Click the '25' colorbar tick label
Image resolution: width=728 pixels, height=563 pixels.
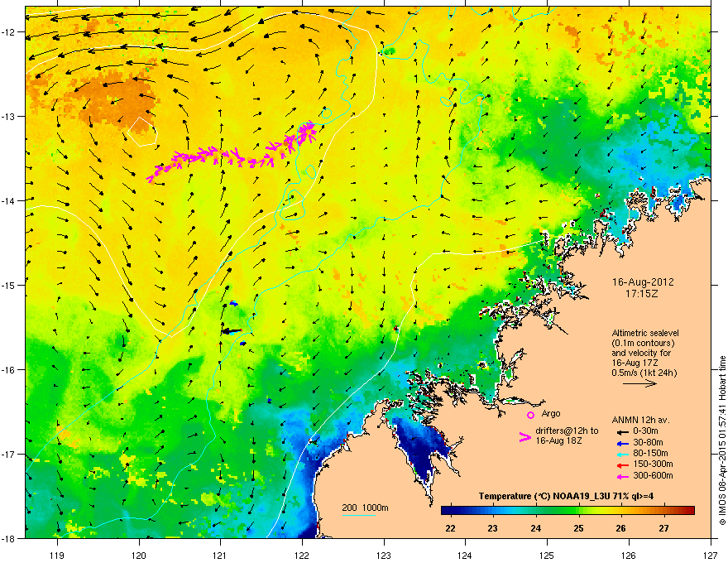click(x=578, y=528)
